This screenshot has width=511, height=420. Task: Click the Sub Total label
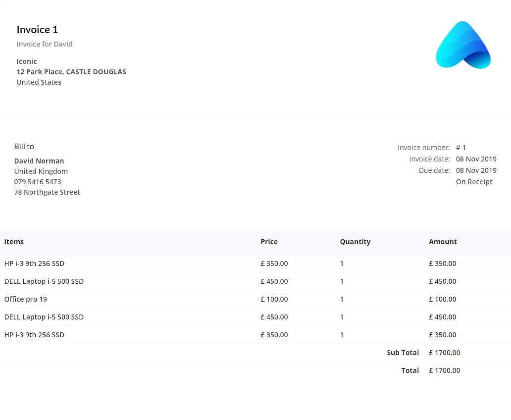click(x=403, y=353)
